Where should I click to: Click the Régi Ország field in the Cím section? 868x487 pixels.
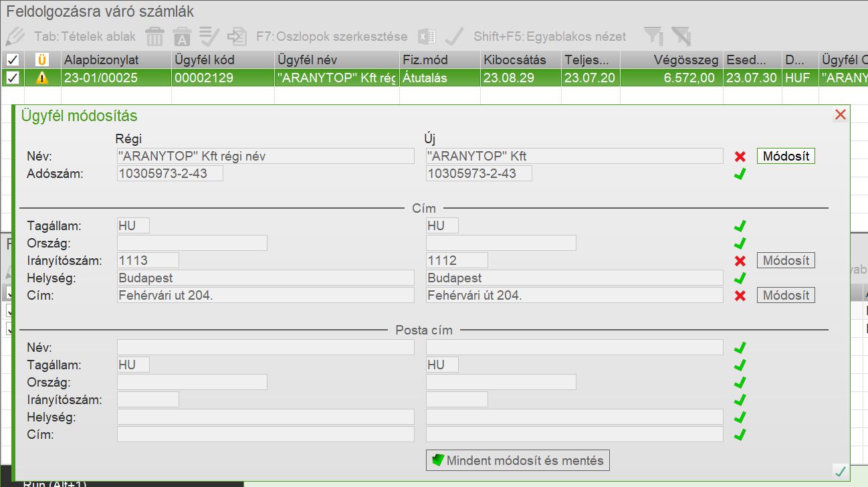click(x=192, y=243)
